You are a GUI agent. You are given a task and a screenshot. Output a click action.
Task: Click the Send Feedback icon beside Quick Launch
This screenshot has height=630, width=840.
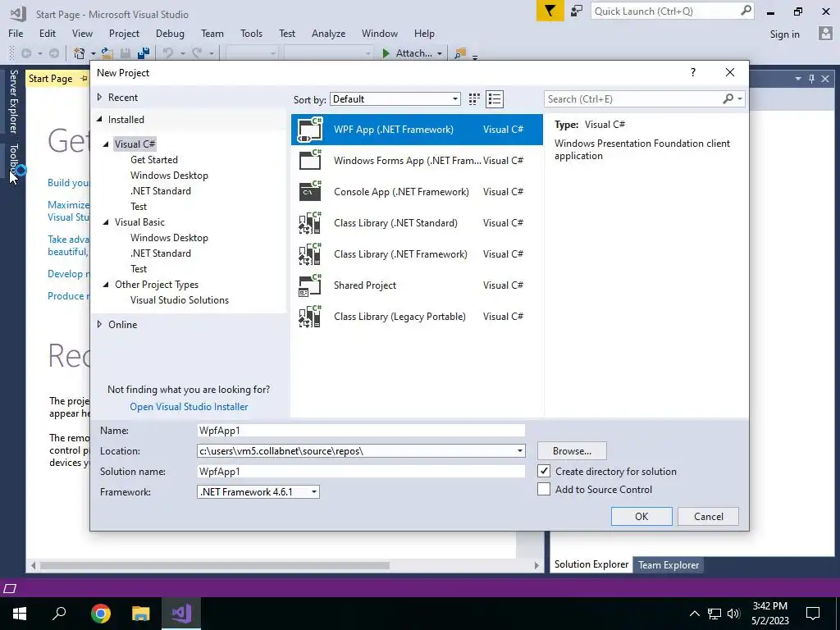577,11
